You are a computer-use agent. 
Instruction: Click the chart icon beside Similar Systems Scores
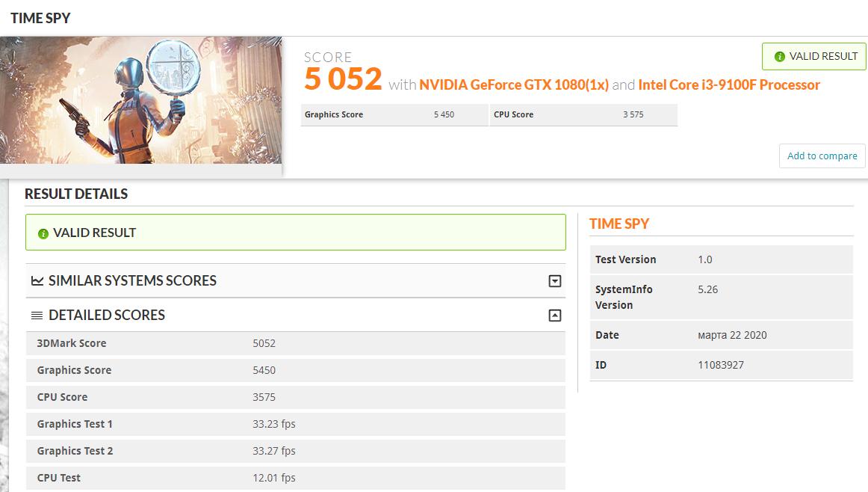click(37, 281)
